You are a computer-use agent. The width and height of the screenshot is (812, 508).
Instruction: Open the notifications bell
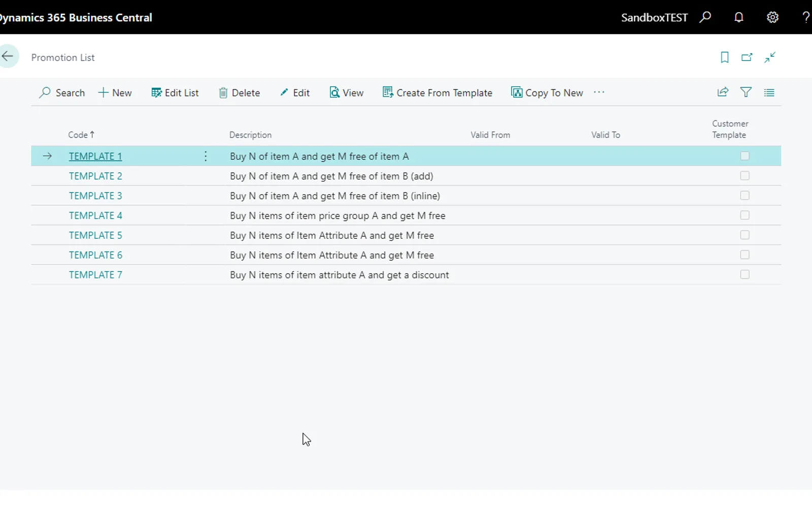coord(739,17)
